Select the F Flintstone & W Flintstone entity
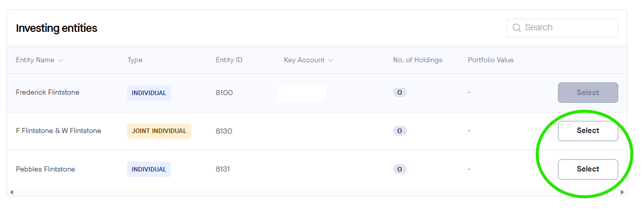This screenshot has height=215, width=644. [x=587, y=131]
